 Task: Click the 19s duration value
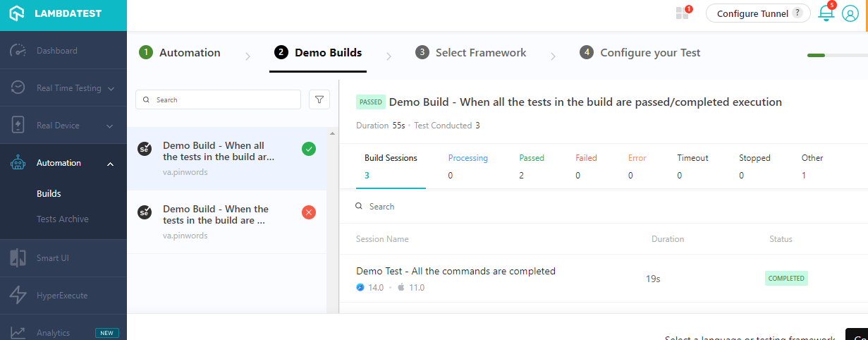[x=653, y=279]
